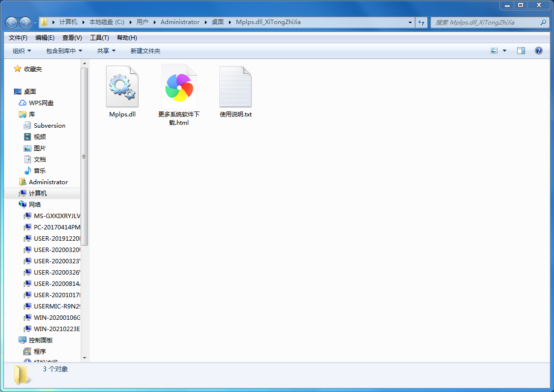The height and width of the screenshot is (392, 554).
Task: Click the 收藏夹 star icon
Action: click(x=17, y=69)
